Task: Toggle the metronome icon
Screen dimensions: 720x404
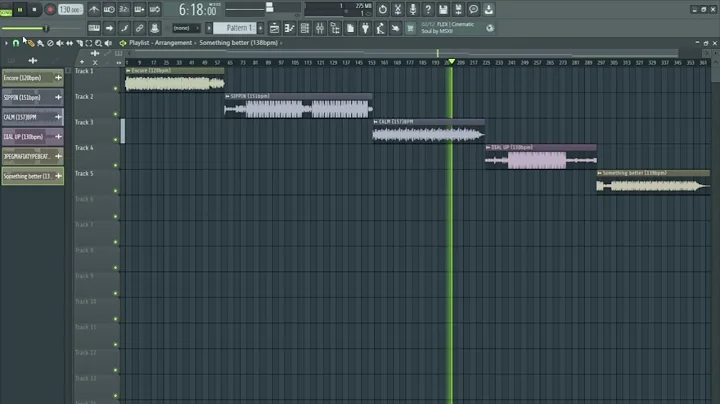Action: (94, 9)
